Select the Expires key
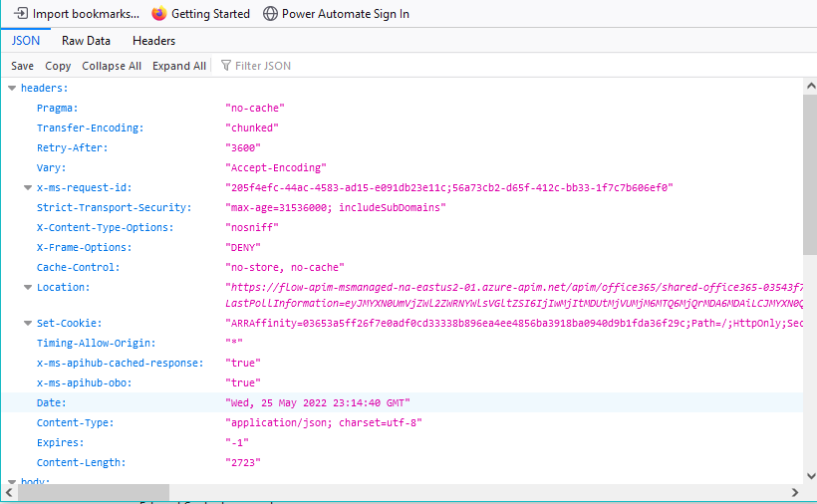Image resolution: width=817 pixels, height=504 pixels. tap(61, 442)
